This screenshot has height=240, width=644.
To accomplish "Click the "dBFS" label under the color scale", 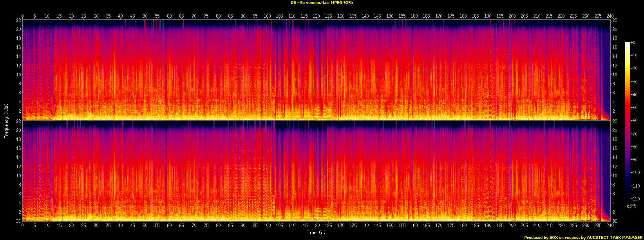I will tap(631, 206).
